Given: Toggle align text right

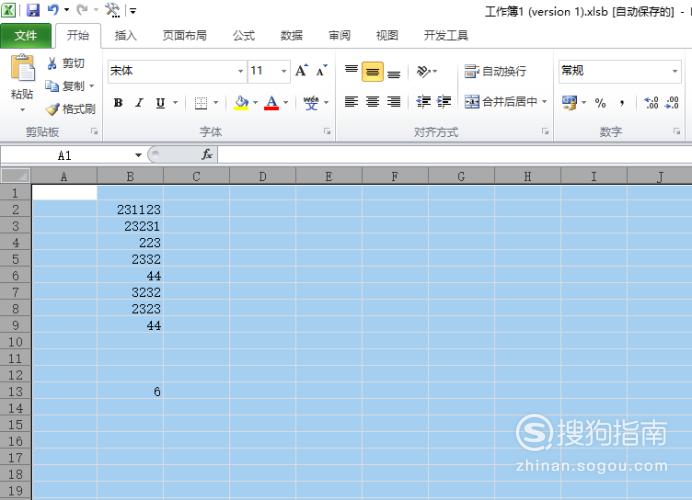Looking at the screenshot, I should coord(394,102).
